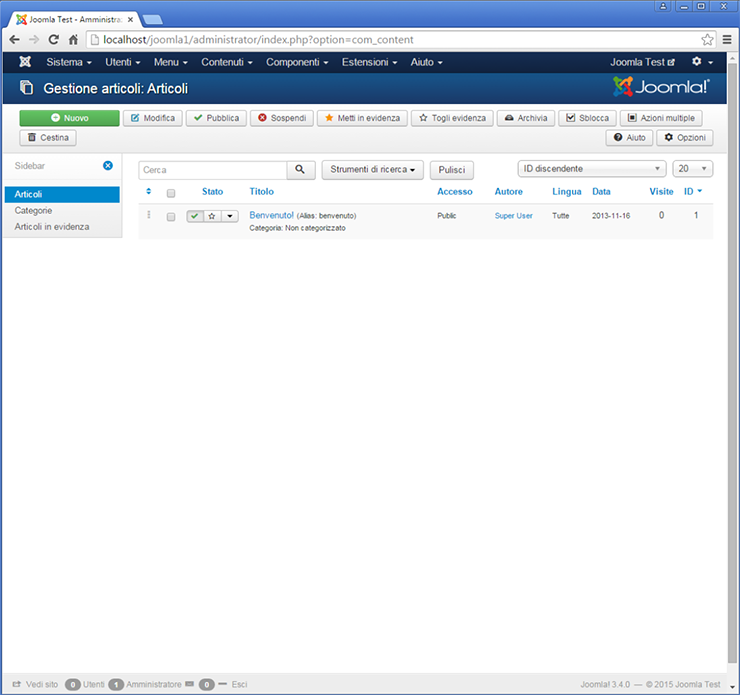740x695 pixels.
Task: Check the Benvenuto article checkbox
Action: [171, 217]
